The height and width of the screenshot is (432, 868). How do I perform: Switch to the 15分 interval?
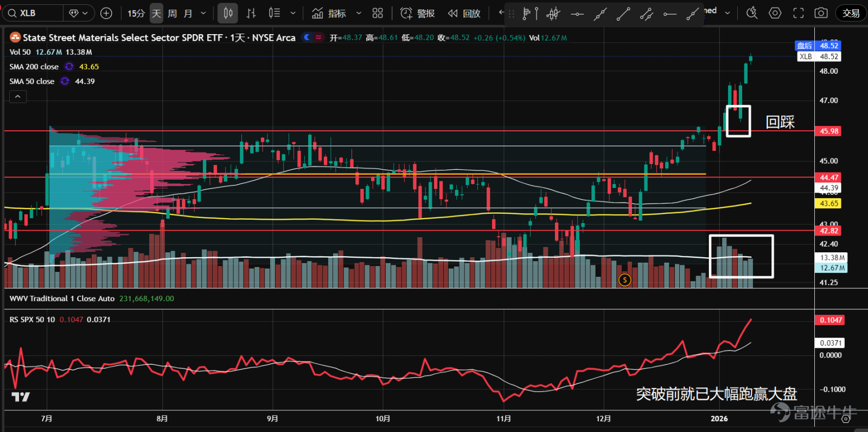tap(136, 13)
